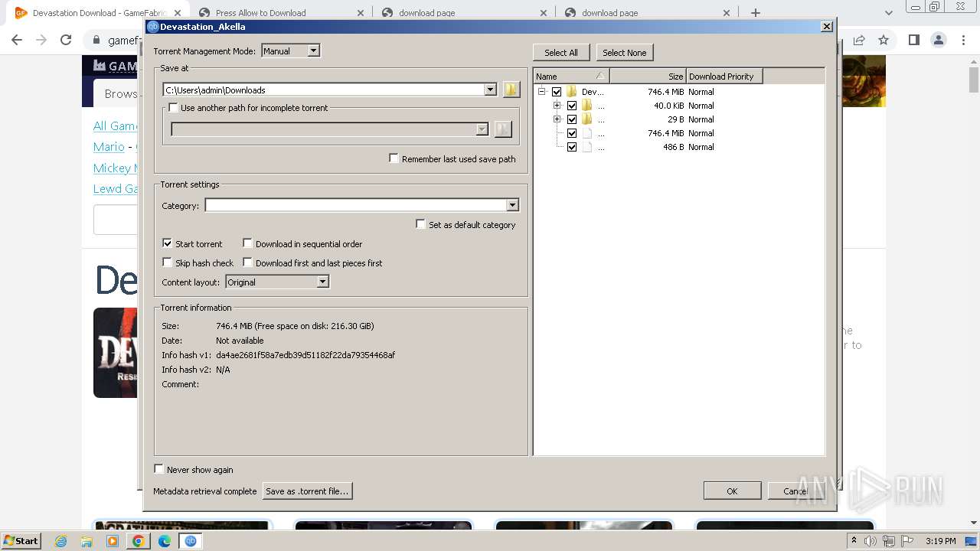The image size is (980, 551).
Task: Open new browser tab
Action: 756,13
